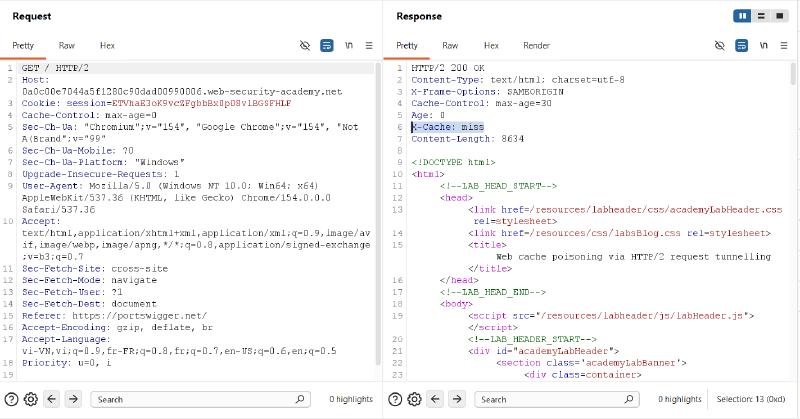Toggle pretty-print wrap icon in Request panel
The image size is (800, 419).
[x=327, y=45]
